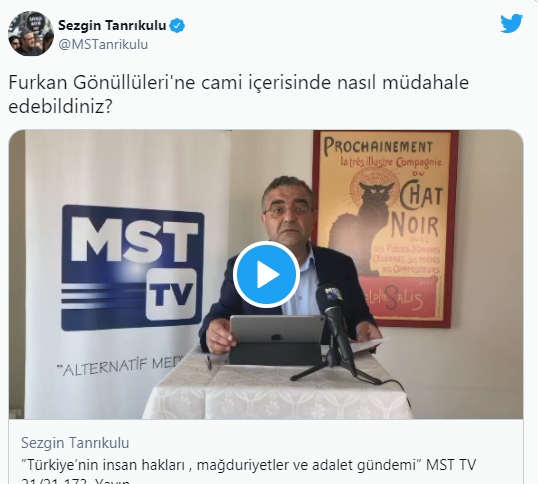Click the tweet text about Furkan Gönüllüleri
The image size is (538, 484).
[x=238, y=94]
